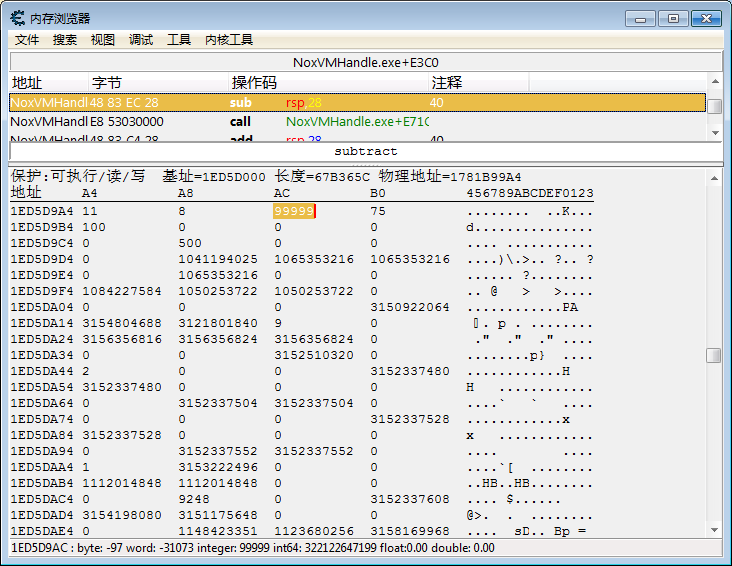Click address 1ED5D9A4 in hex view
732x566 pixels.
click(x=42, y=211)
